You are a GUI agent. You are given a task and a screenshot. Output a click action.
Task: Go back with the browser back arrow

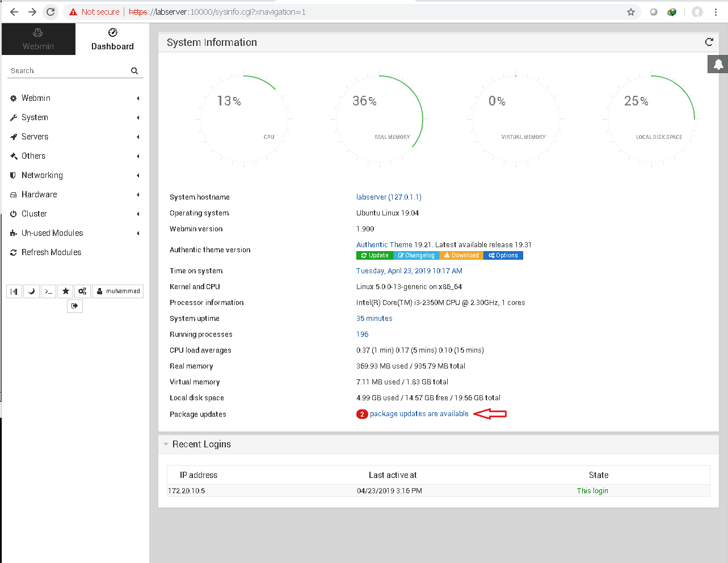pyautogui.click(x=14, y=12)
